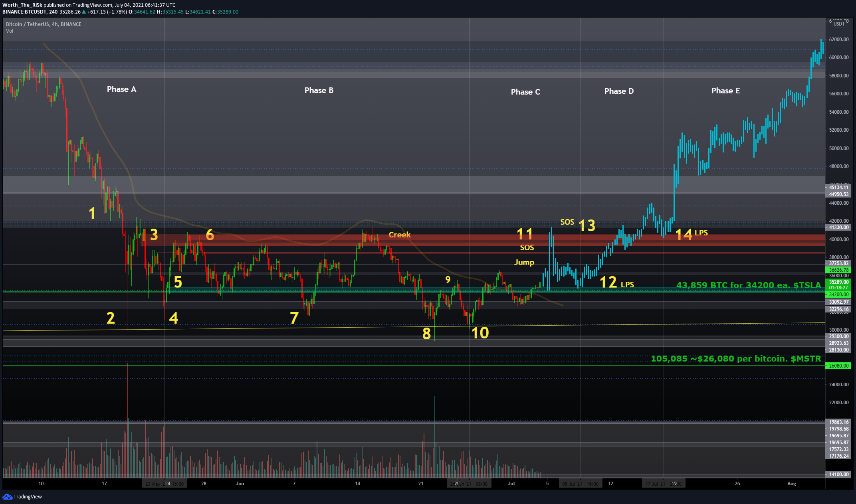Screen dimensions: 856x504
Task: Select the yellow number 11 annotation
Action: coord(525,234)
